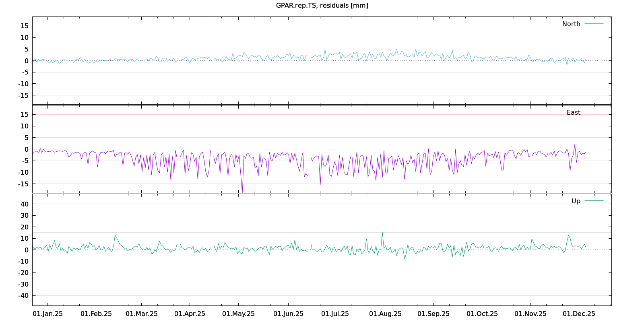Click the 40 y-axis tick label
This screenshot has width=644, height=322.
click(25, 204)
